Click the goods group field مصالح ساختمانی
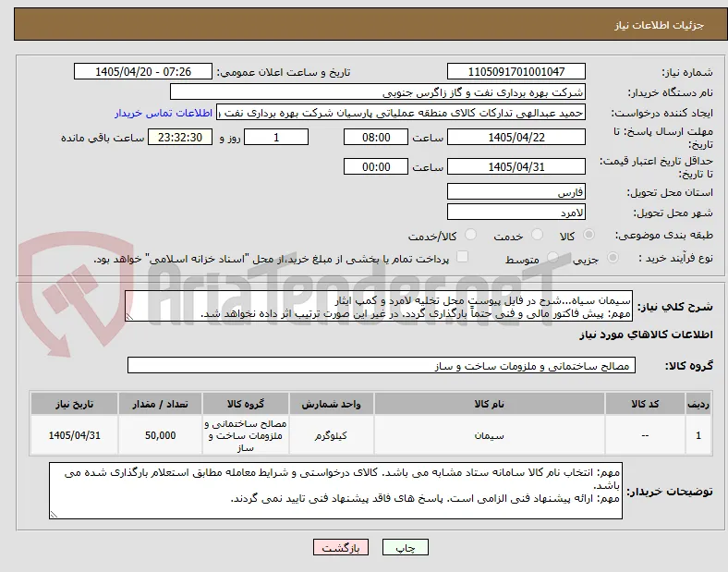This screenshot has width=728, height=572. click(382, 365)
